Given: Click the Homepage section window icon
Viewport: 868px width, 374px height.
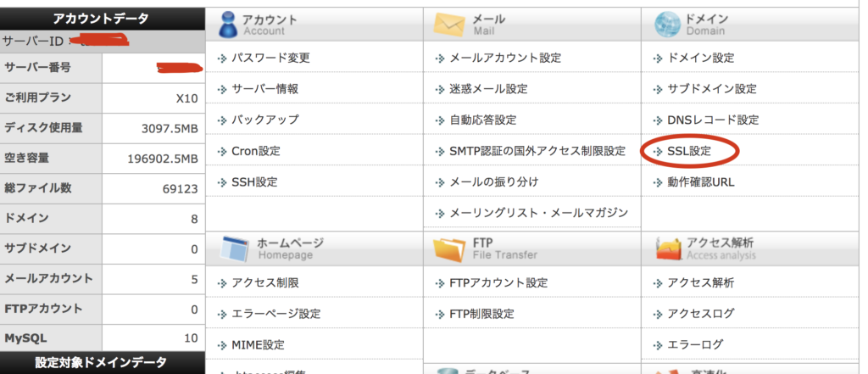Looking at the screenshot, I should coord(232,248).
